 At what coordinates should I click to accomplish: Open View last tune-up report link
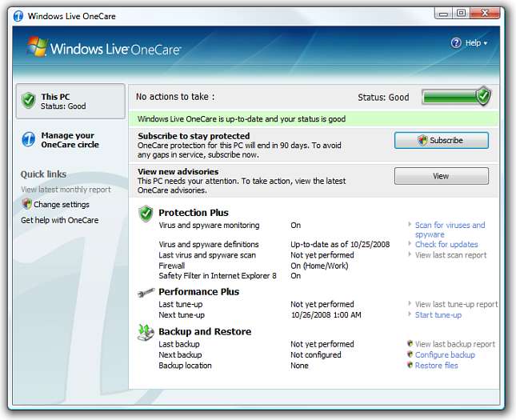click(x=457, y=304)
